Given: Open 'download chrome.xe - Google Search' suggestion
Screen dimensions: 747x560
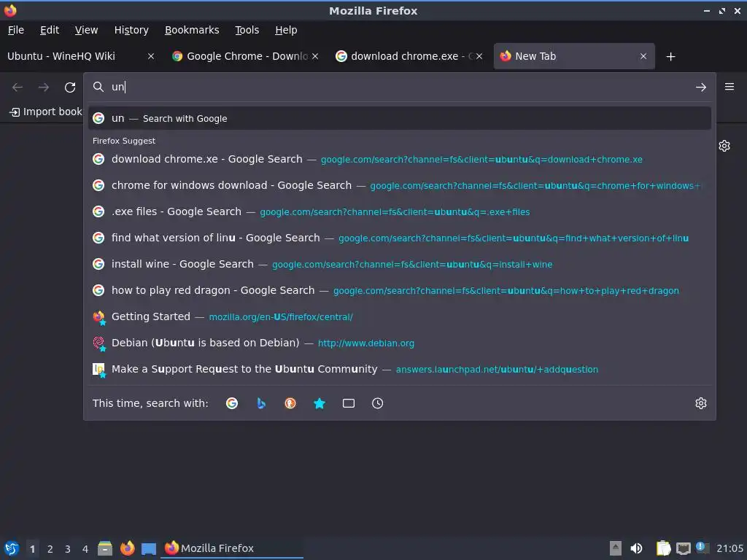Looking at the screenshot, I should [x=399, y=159].
